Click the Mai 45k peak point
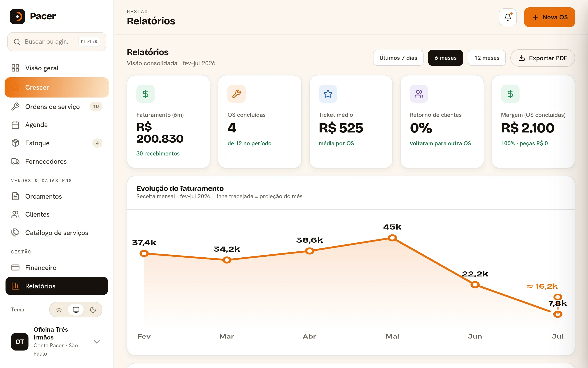This screenshot has height=368, width=588. click(392, 238)
